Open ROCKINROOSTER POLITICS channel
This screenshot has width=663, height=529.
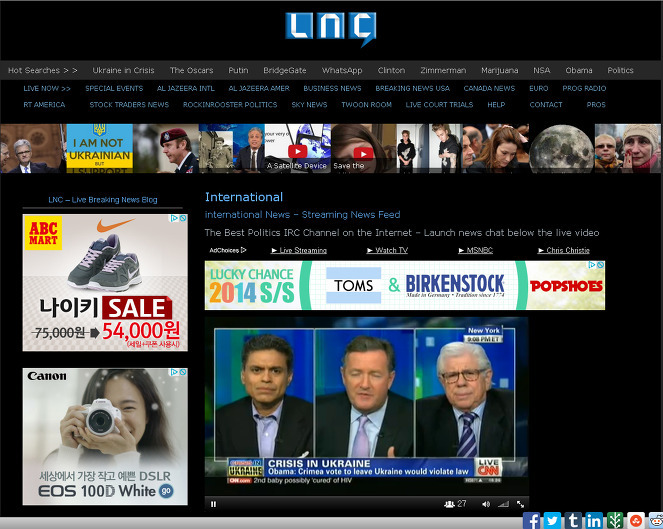(x=230, y=104)
